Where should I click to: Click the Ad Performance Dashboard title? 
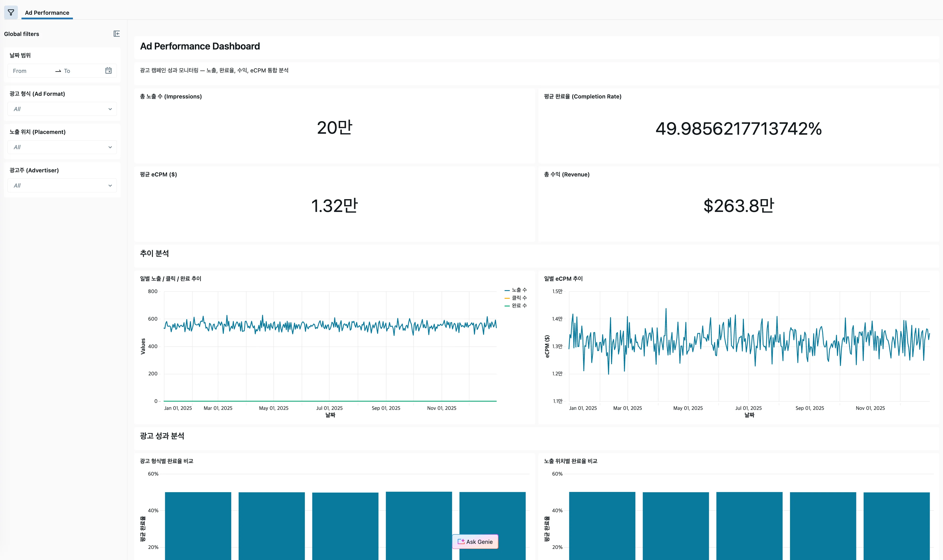200,46
